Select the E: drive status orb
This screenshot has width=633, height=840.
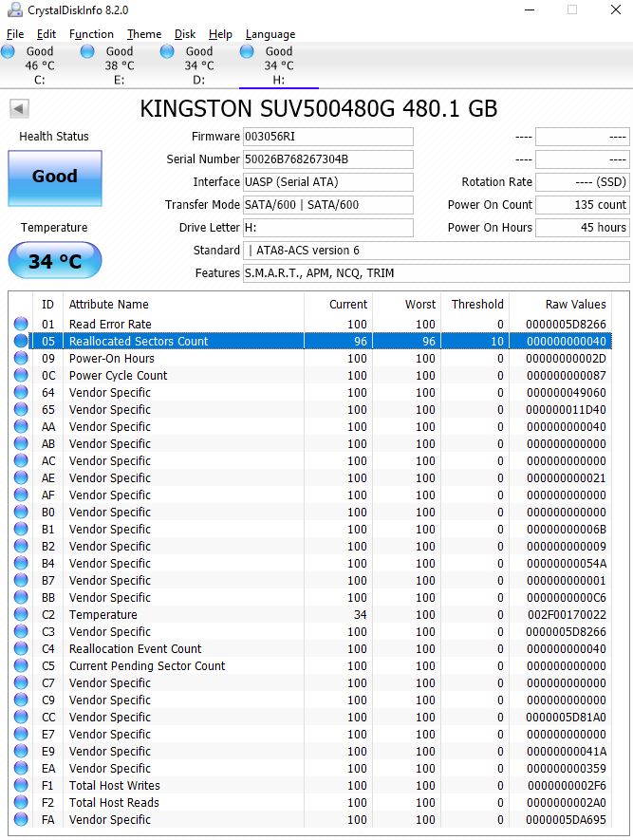(x=88, y=51)
